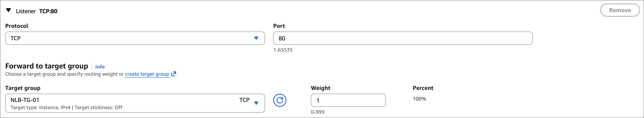644x118 pixels.
Task: Follow the create target group link
Action: point(147,74)
